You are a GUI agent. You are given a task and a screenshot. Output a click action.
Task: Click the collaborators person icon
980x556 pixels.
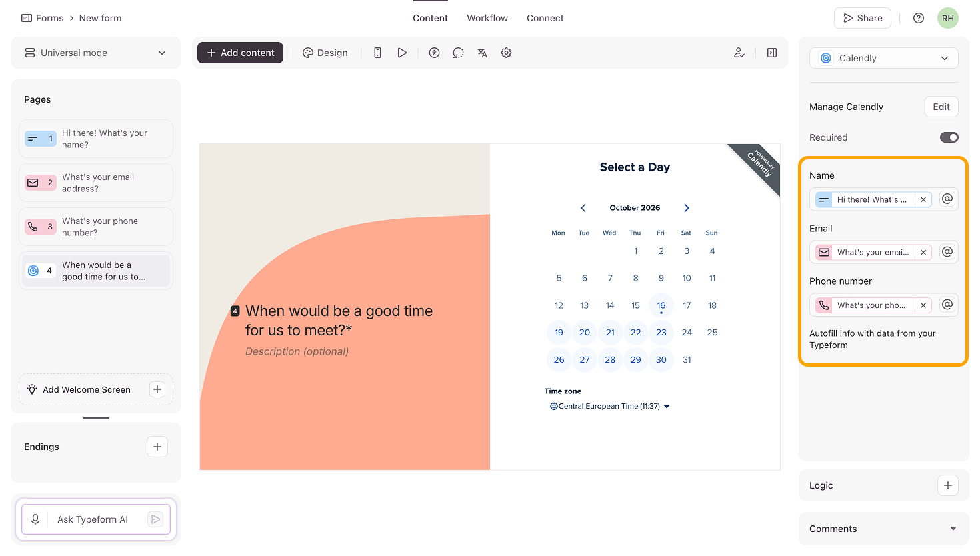tap(739, 53)
